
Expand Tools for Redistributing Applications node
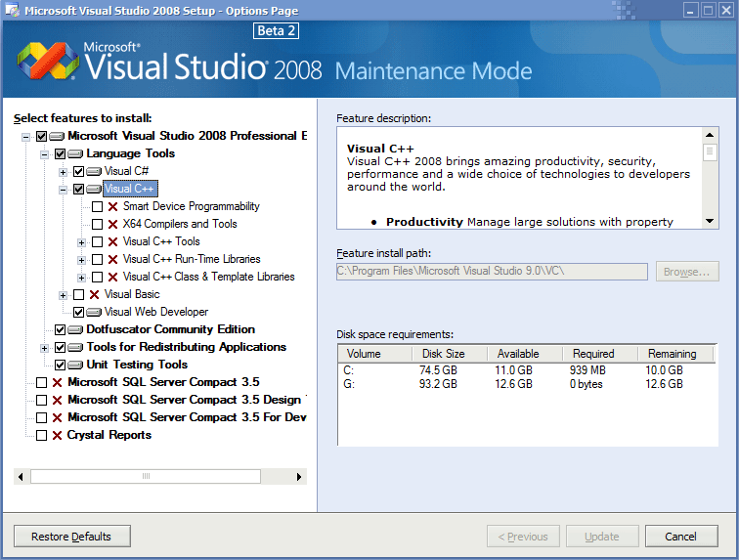(44, 348)
